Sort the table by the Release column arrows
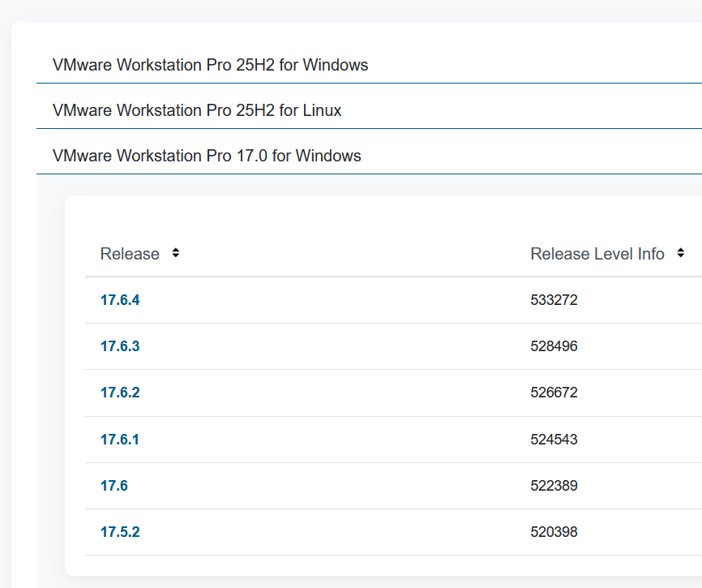This screenshot has width=702, height=588. point(176,254)
